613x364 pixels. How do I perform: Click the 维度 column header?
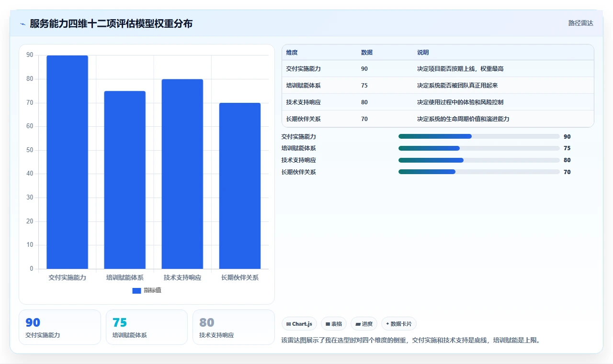[x=292, y=53]
